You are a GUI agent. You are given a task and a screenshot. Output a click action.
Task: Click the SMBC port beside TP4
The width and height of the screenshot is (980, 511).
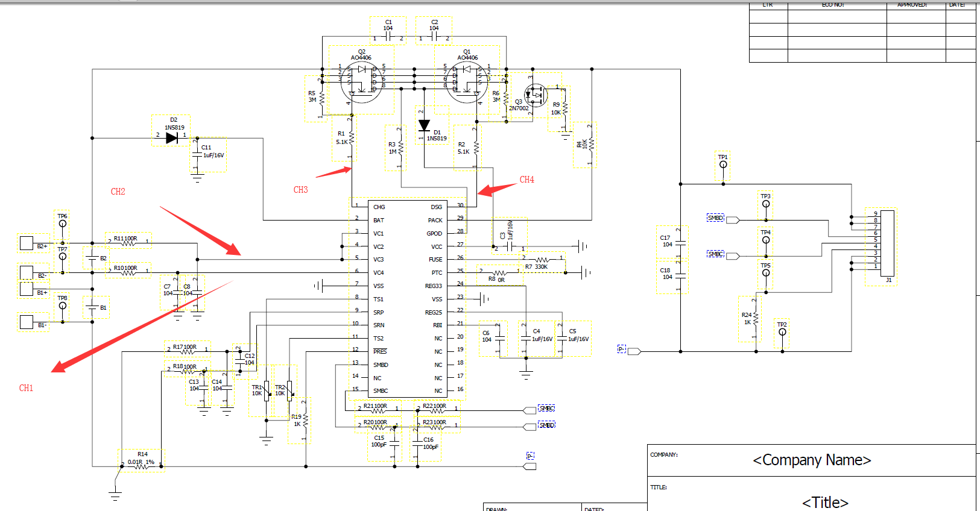point(732,256)
